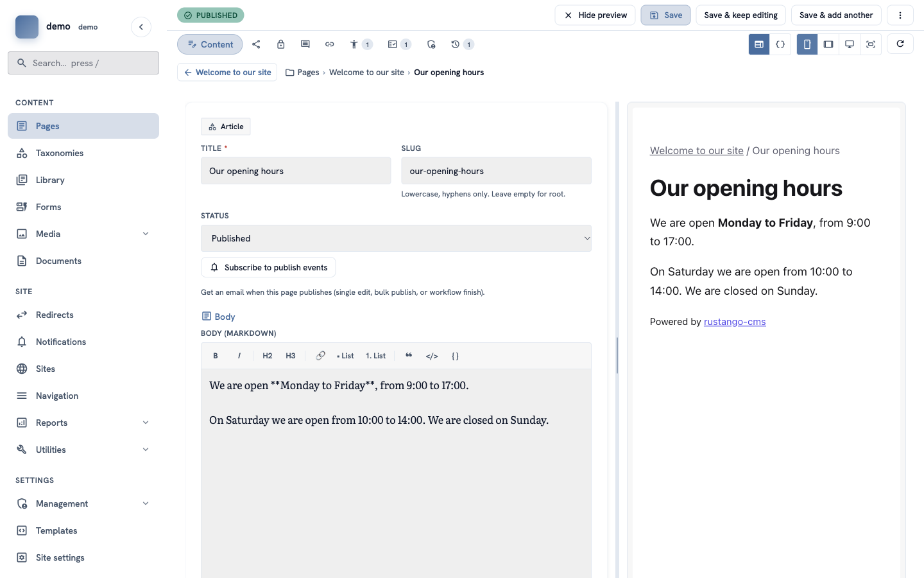
Task: Insert H3 heading
Action: click(x=291, y=356)
